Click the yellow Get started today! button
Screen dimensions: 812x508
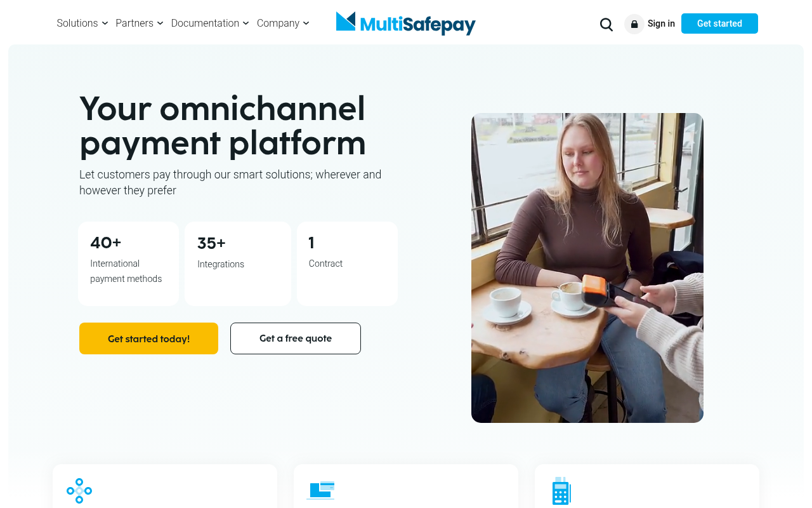click(148, 338)
